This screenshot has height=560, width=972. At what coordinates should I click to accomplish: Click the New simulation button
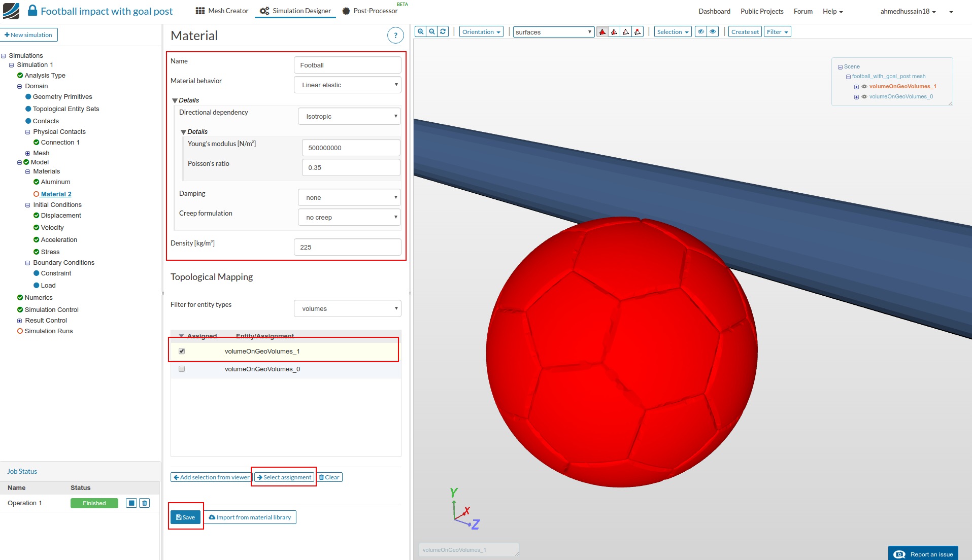click(x=29, y=35)
